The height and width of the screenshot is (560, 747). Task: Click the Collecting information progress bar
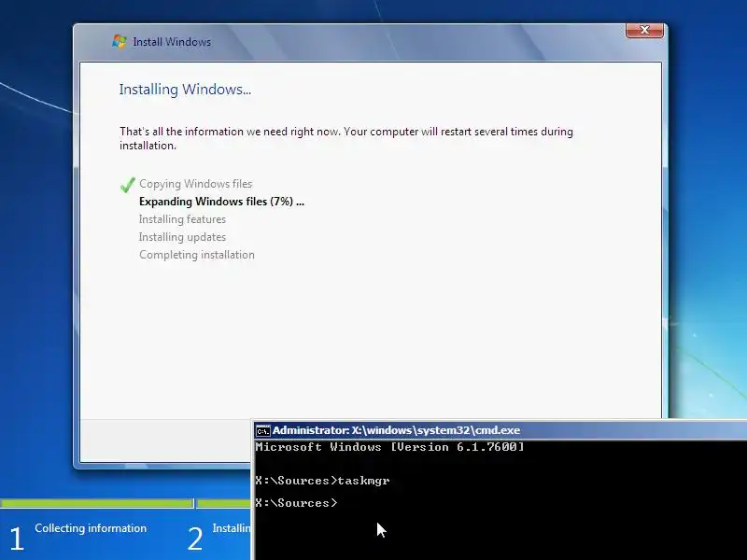97,503
